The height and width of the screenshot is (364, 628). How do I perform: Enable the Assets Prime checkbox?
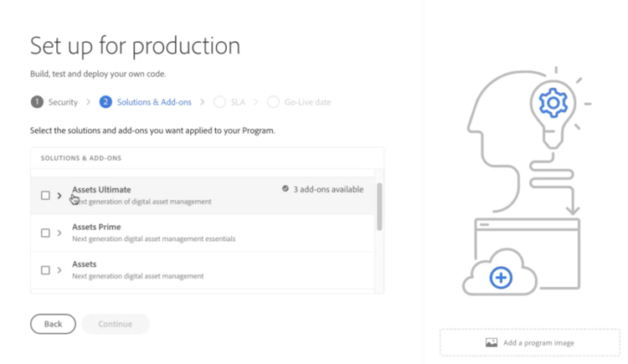tap(46, 233)
